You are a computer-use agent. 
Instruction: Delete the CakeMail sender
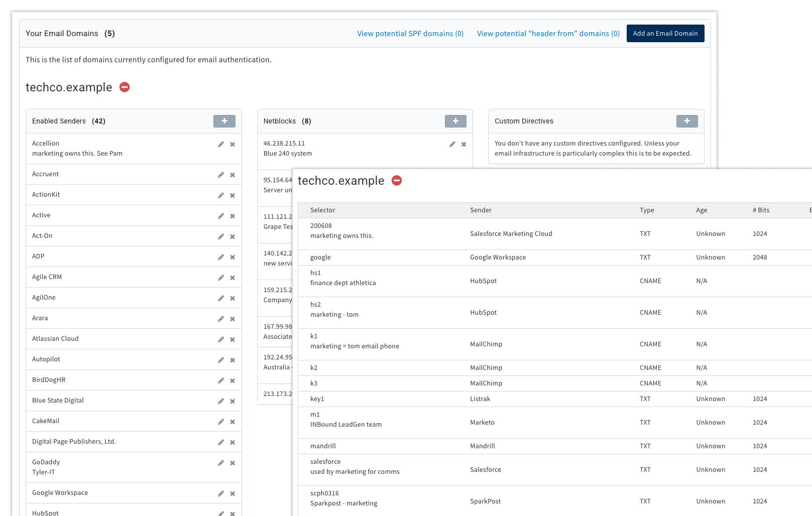coord(233,422)
